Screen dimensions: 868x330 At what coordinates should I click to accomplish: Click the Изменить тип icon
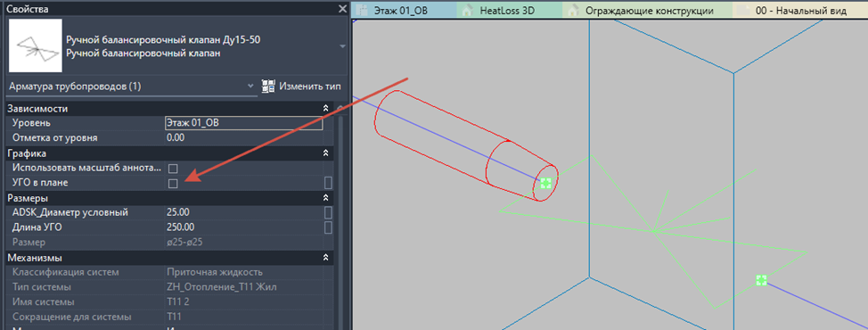[x=268, y=87]
